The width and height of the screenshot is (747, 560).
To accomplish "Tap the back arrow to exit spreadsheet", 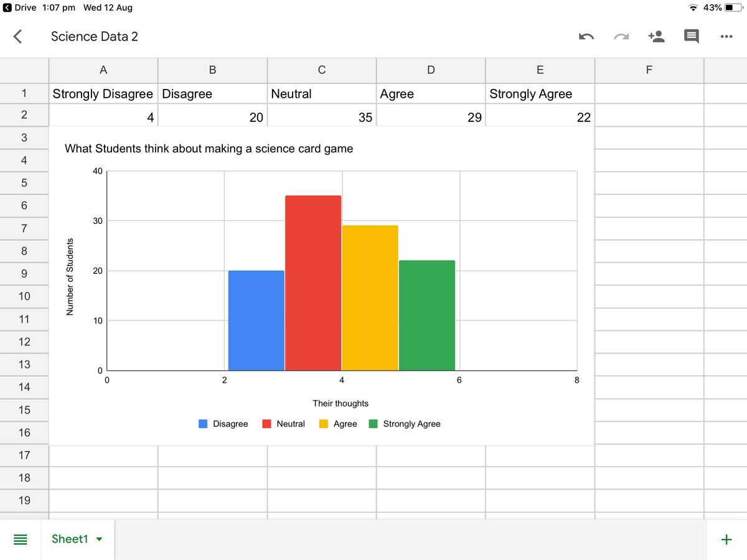I will coord(18,37).
